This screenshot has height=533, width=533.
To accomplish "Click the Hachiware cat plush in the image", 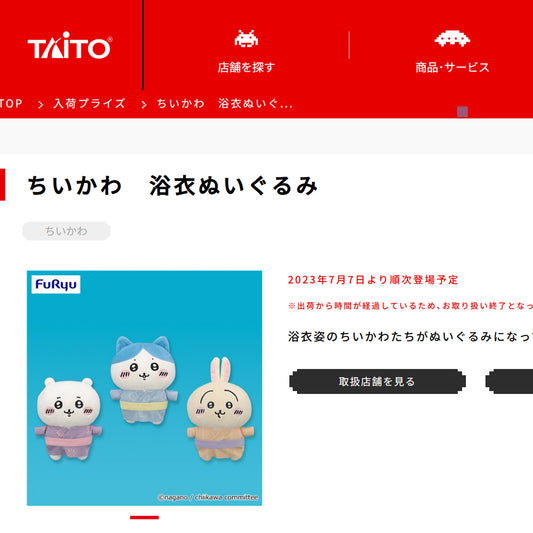I will (144, 379).
